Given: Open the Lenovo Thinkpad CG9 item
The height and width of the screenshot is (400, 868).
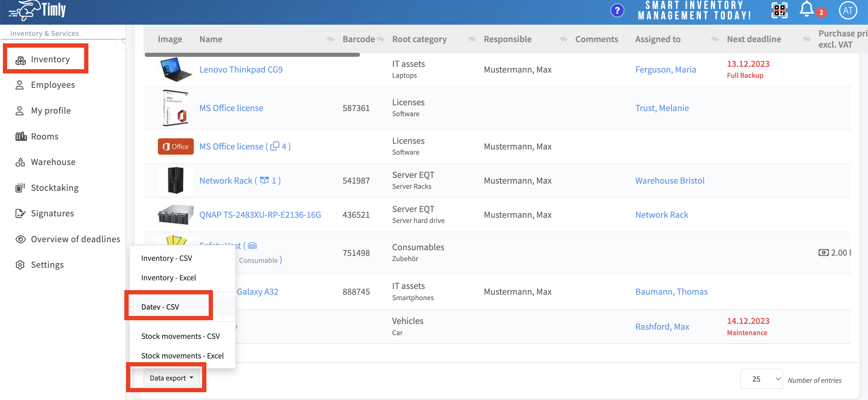Looking at the screenshot, I should [241, 69].
